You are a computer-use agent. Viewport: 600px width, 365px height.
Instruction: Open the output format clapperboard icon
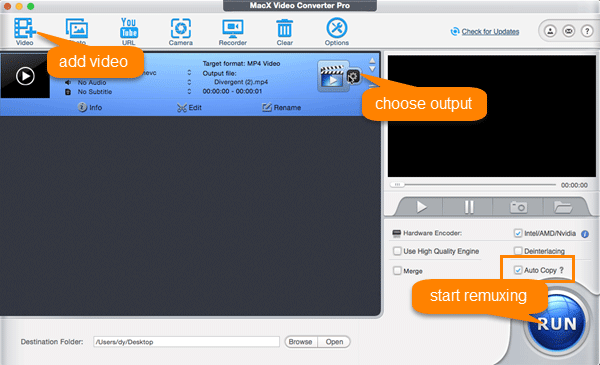[x=333, y=76]
